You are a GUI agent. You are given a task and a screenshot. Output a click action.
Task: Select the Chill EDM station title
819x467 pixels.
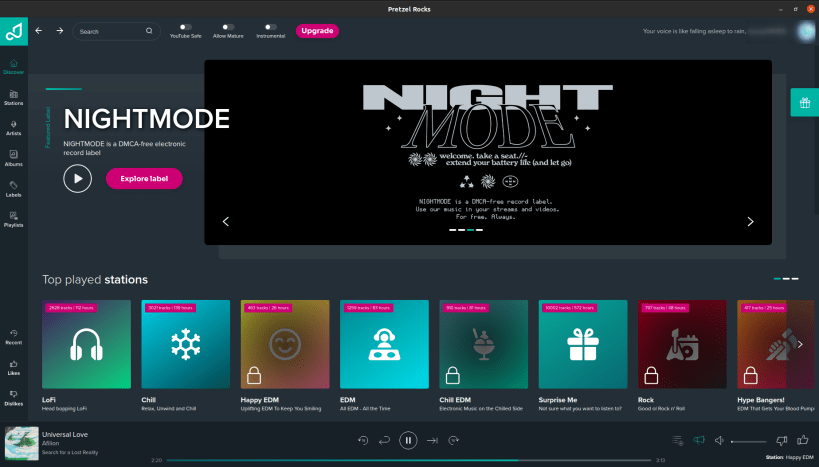[455, 400]
